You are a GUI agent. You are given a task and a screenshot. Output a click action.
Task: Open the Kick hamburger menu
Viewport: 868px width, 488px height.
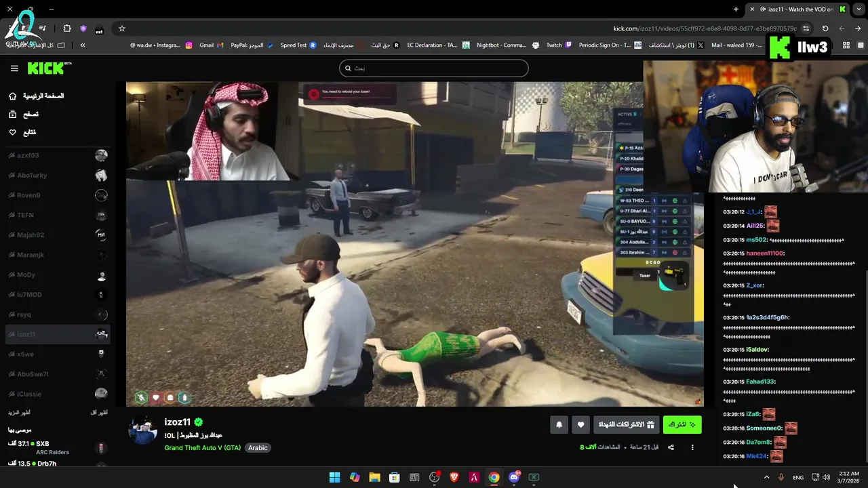click(14, 68)
